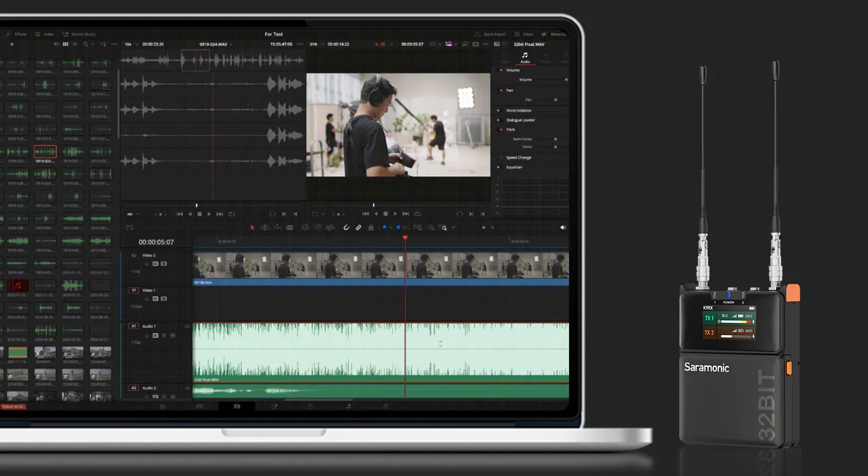Click the media pool search magnifier icon
Image resolution: width=868 pixels, height=476 pixels.
point(86,44)
